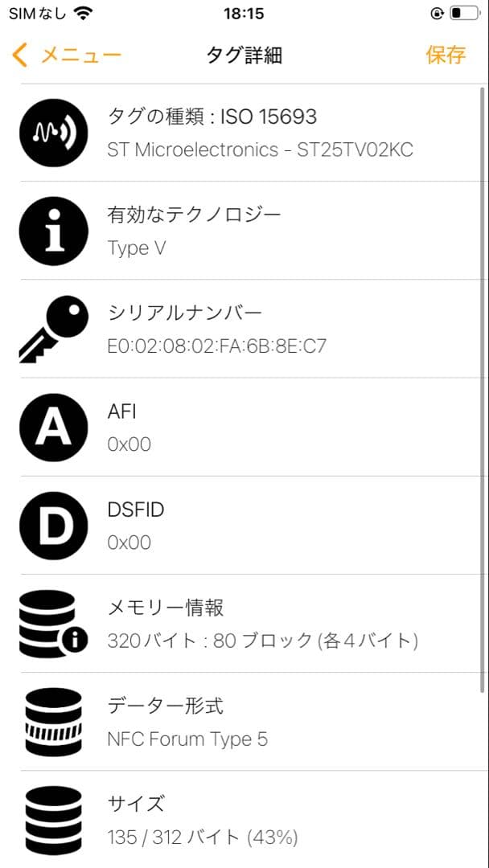Tap the data format disk icon
This screenshot has width=489, height=868.
click(x=53, y=721)
